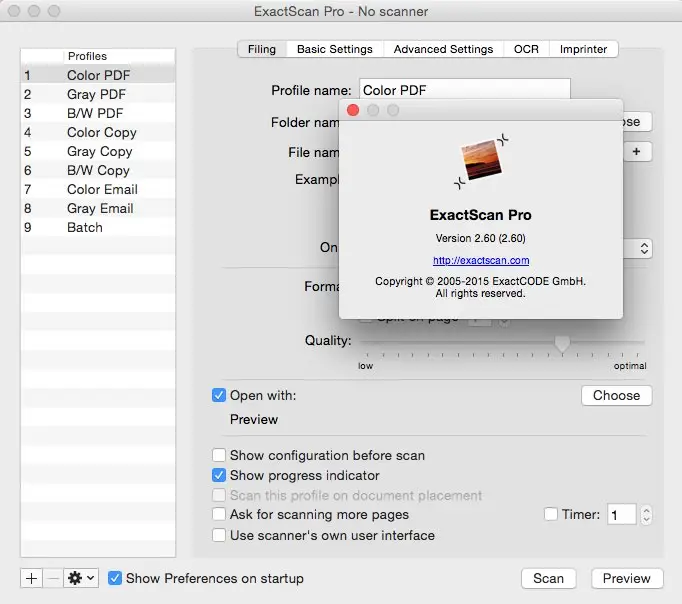Click Choose button next to Open with
Viewport: 682px width, 604px height.
(x=616, y=395)
